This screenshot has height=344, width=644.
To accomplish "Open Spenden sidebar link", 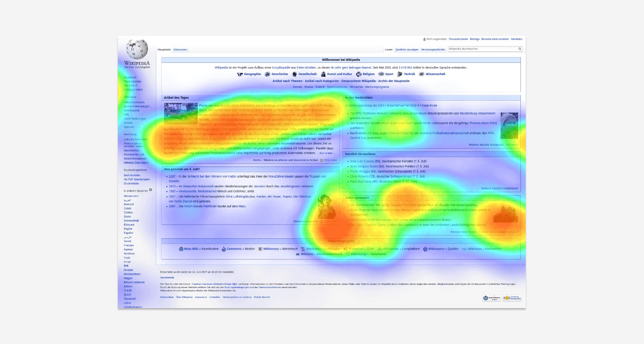I will (x=129, y=127).
